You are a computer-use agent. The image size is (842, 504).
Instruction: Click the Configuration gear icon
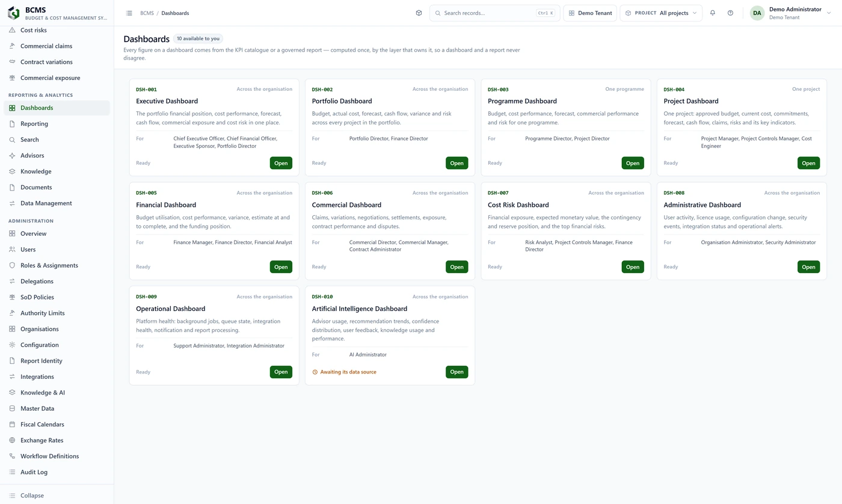click(12, 345)
